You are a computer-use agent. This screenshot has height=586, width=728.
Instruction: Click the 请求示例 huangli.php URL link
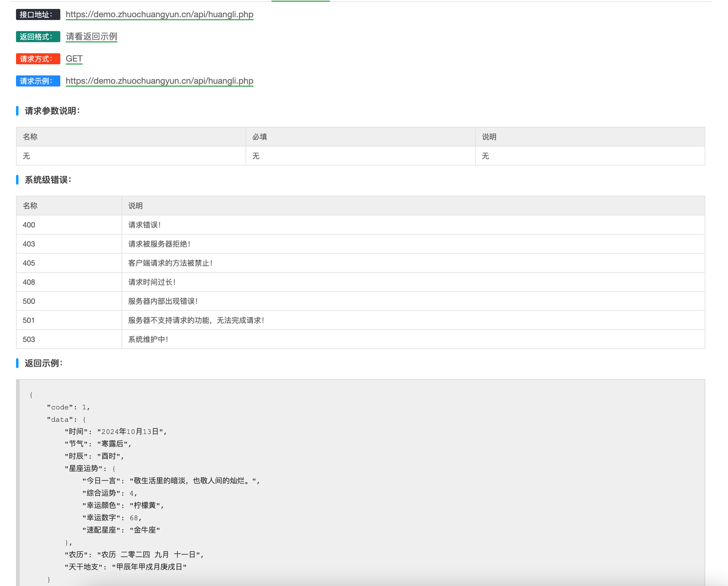[159, 81]
